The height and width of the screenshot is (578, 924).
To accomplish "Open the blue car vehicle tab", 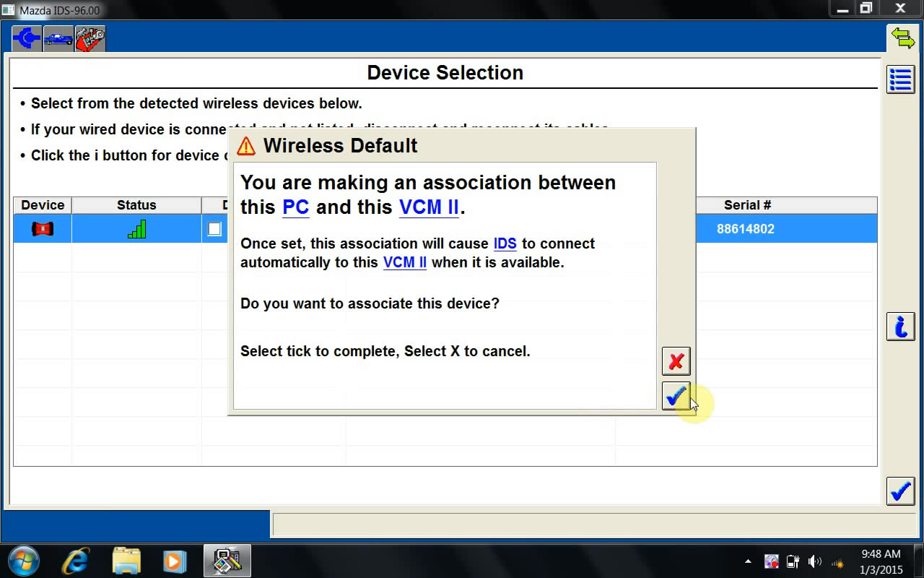I will pos(58,38).
